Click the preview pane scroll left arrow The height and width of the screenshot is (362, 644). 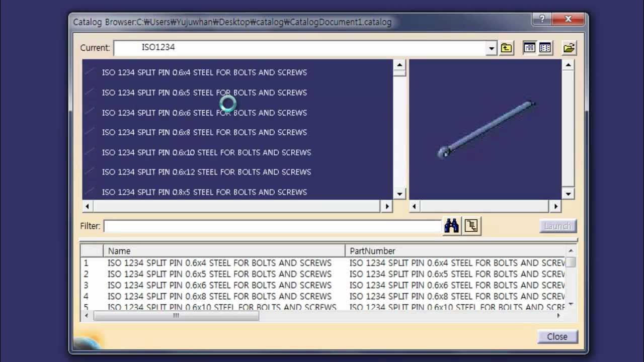pyautogui.click(x=415, y=206)
